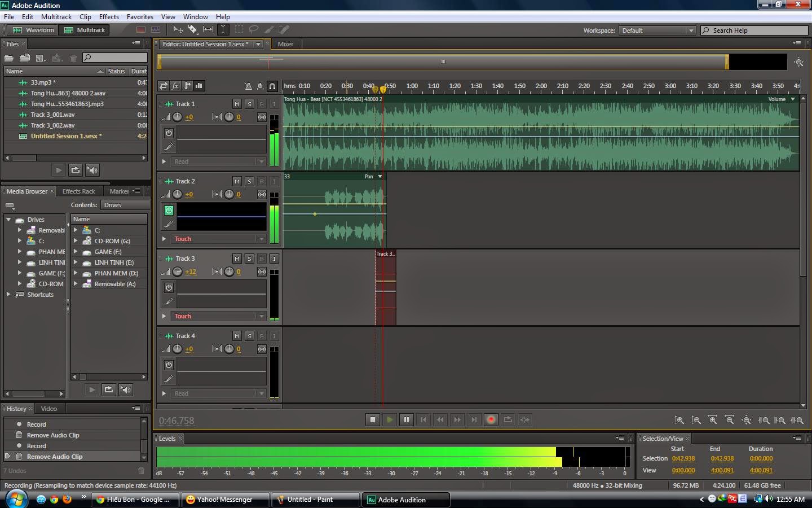Show the EQ section in track controls
This screenshot has width=812, height=508.
point(199,86)
